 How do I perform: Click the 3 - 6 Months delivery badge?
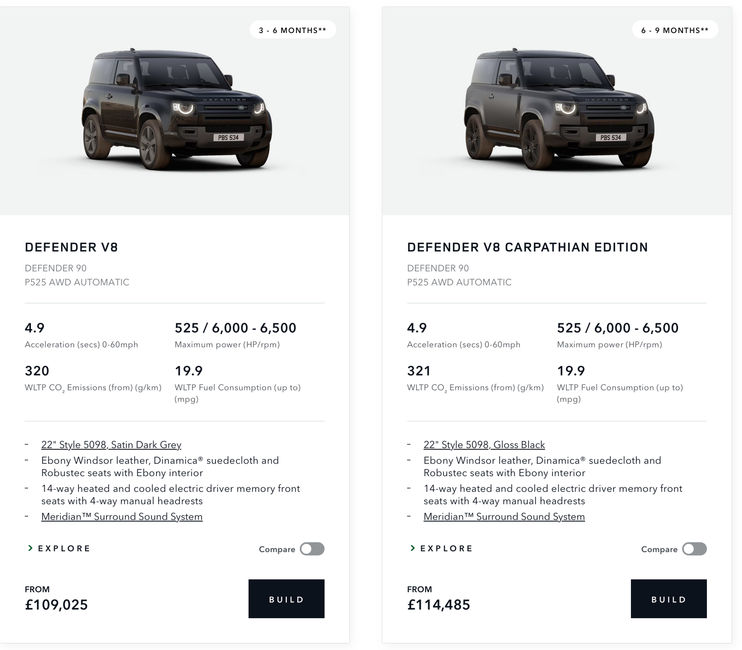tap(292, 30)
